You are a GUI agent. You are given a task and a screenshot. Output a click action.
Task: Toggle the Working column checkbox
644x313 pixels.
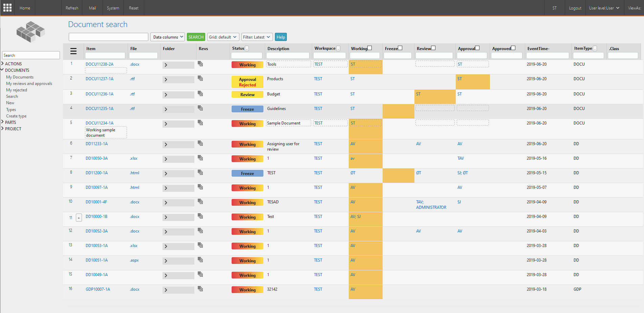pyautogui.click(x=370, y=48)
